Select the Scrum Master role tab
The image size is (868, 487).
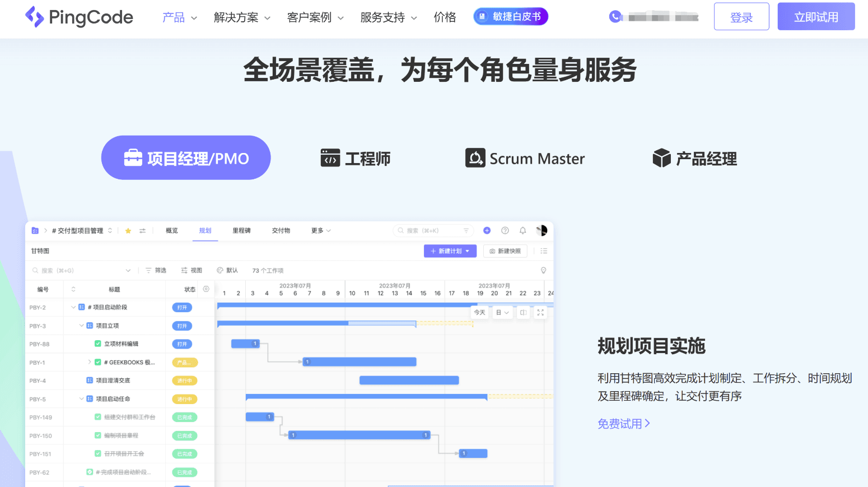click(525, 159)
